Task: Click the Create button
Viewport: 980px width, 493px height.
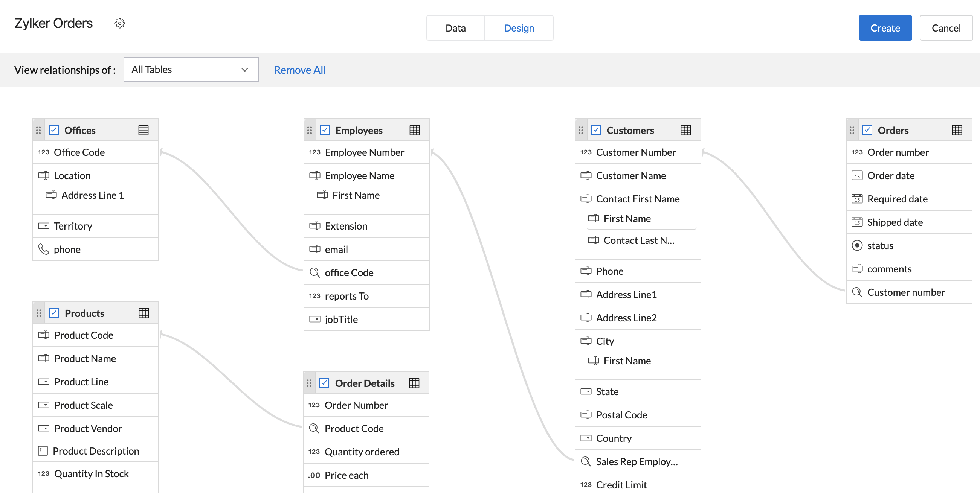Action: point(884,28)
